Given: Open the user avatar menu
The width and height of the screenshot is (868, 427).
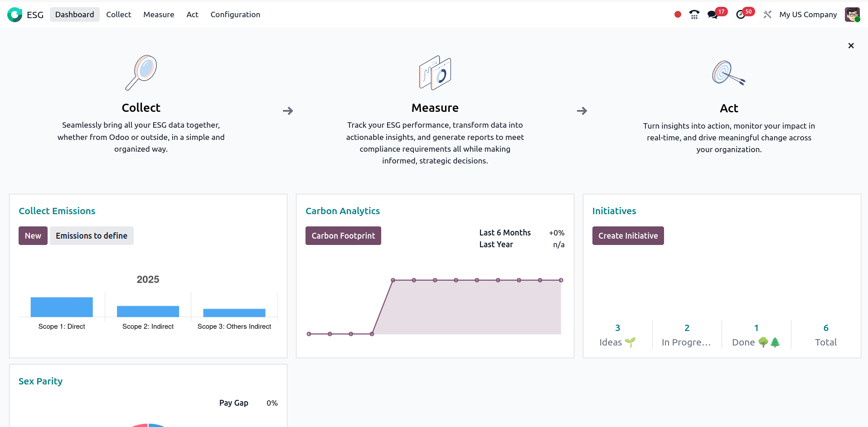Looking at the screenshot, I should point(852,14).
